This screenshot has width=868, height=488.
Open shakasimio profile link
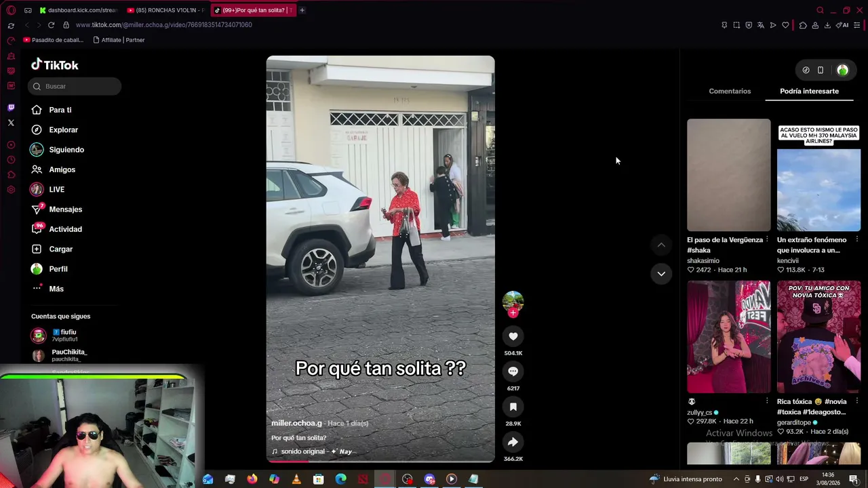point(703,260)
